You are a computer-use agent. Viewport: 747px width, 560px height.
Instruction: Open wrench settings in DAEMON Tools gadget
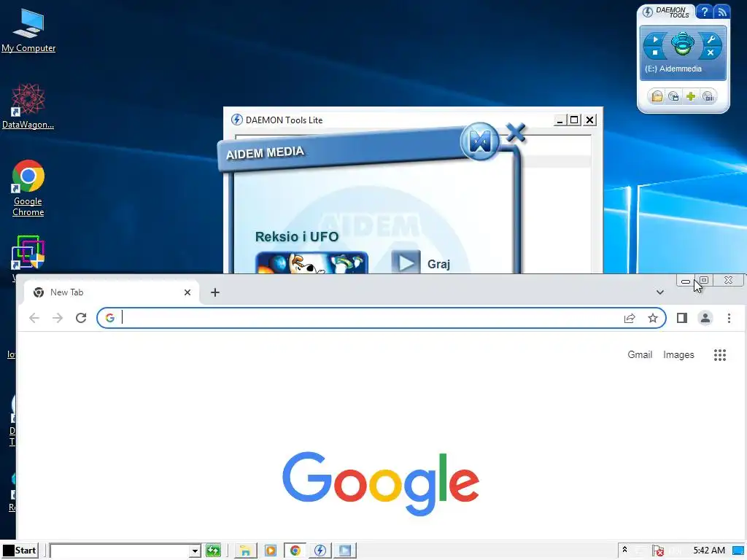click(x=711, y=39)
